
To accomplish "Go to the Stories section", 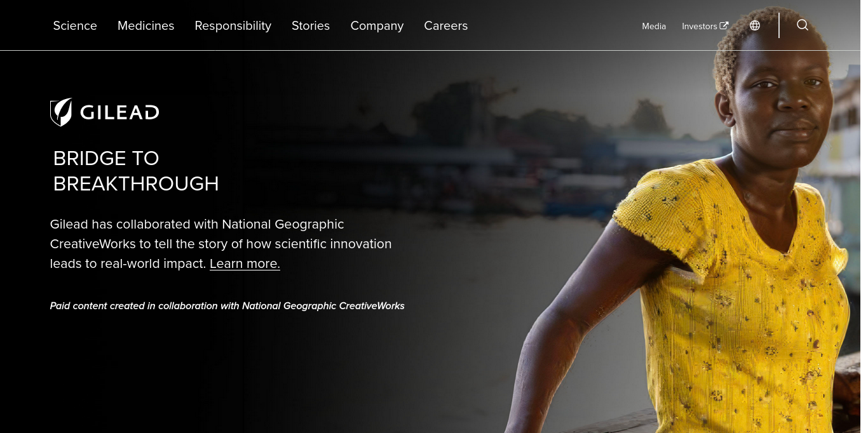I will [x=311, y=25].
